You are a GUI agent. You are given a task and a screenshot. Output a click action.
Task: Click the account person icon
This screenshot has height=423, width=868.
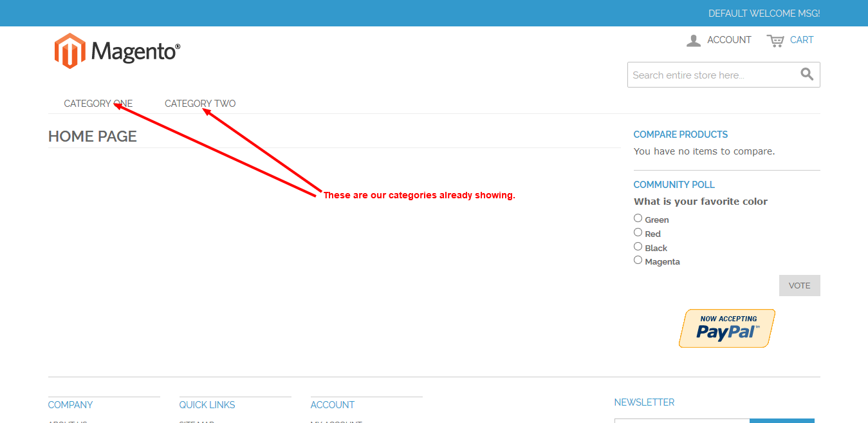(x=694, y=41)
